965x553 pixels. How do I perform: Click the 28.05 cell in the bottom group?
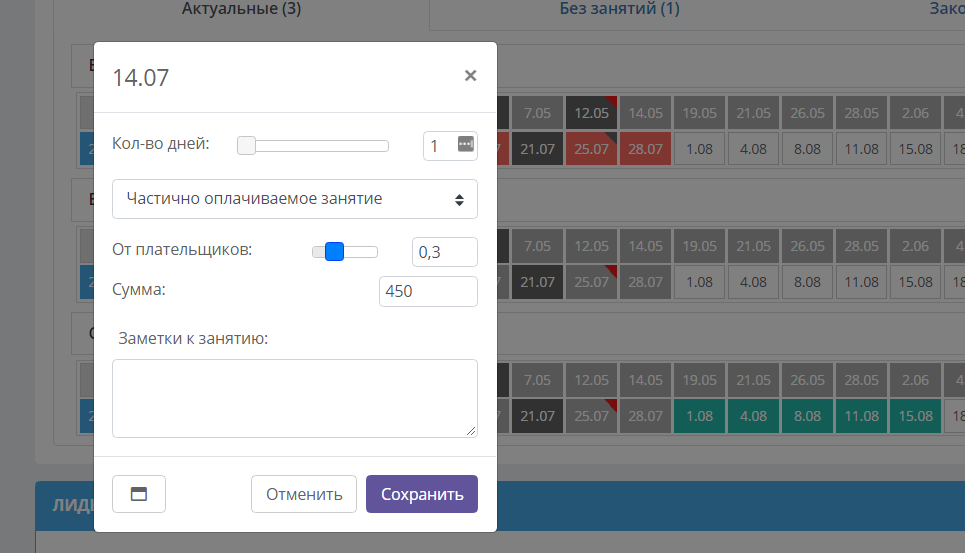(862, 380)
